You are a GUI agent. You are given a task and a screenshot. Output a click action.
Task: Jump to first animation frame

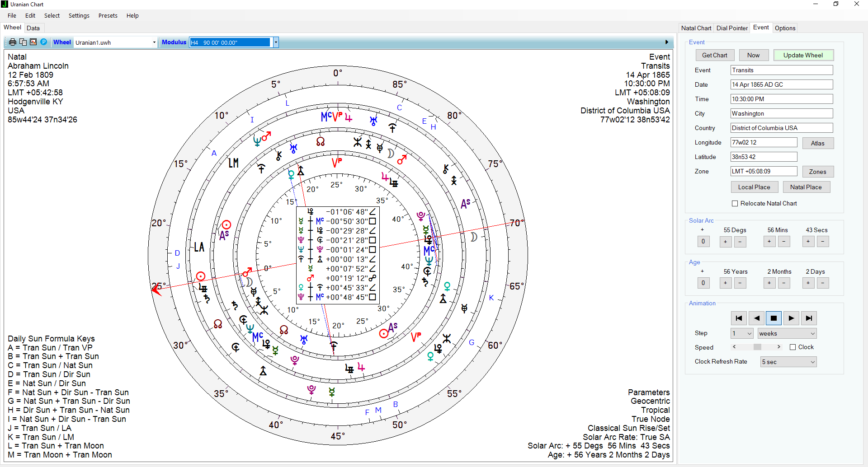(739, 318)
